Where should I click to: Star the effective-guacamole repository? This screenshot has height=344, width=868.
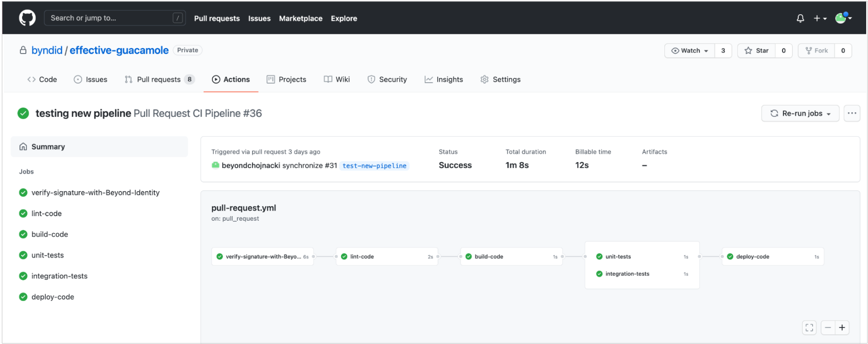756,51
